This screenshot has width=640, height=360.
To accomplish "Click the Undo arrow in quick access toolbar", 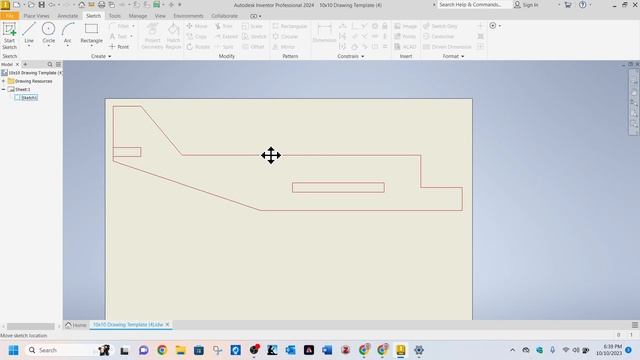I will coord(52,5).
